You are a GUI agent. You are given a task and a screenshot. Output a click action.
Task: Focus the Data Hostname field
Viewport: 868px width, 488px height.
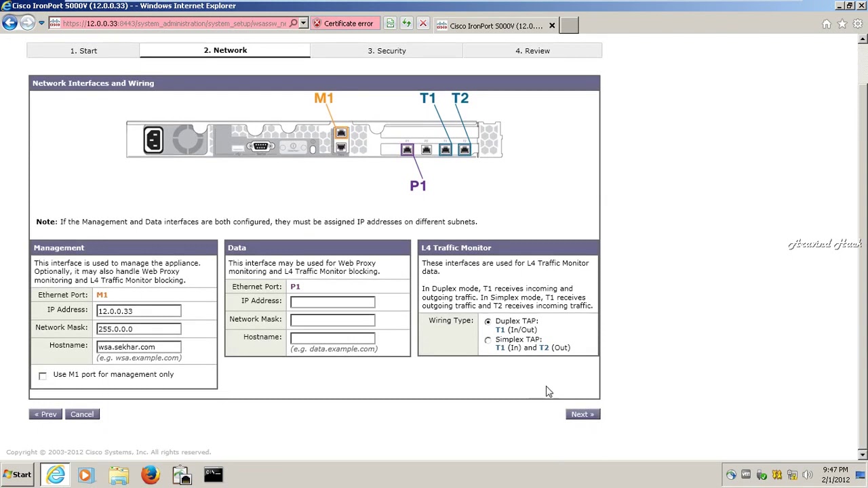(332, 338)
